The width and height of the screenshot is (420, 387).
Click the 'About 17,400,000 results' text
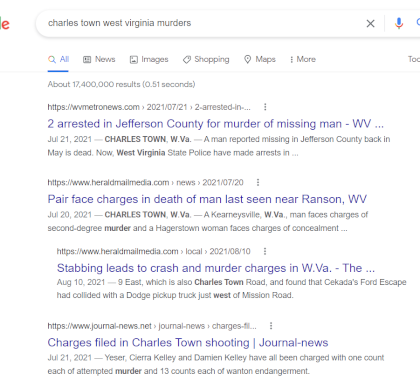(x=121, y=84)
